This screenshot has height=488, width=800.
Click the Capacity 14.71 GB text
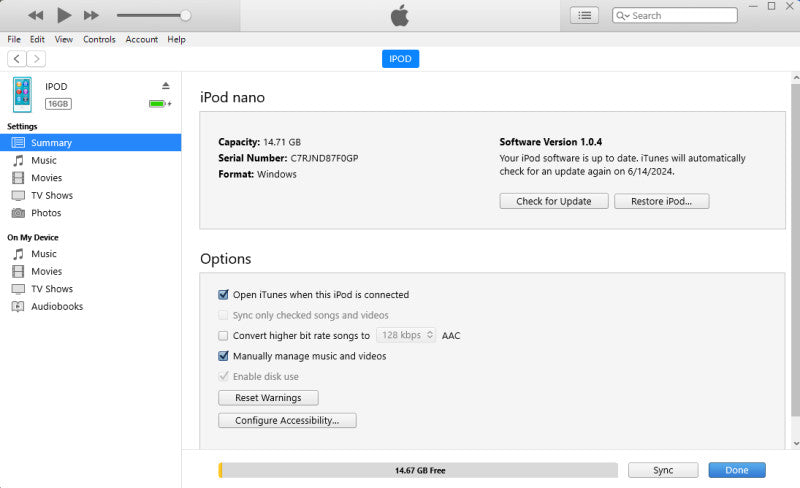[x=260, y=142]
